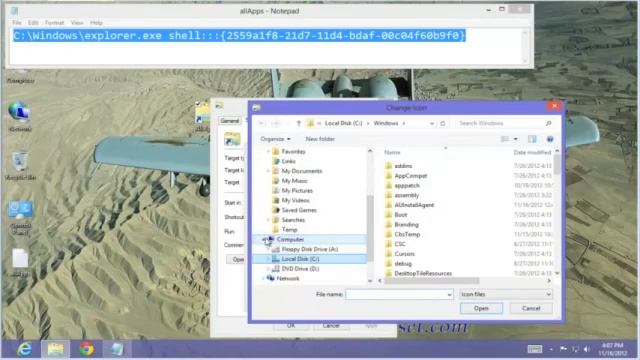640x360 pixels.
Task: Click OK in the Properties window
Action: tap(291, 326)
